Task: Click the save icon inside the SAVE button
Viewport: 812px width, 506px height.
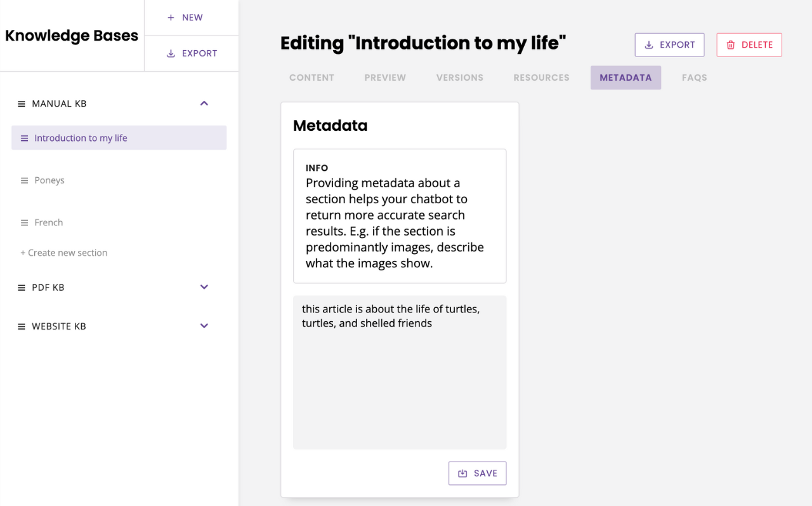Action: coord(462,473)
